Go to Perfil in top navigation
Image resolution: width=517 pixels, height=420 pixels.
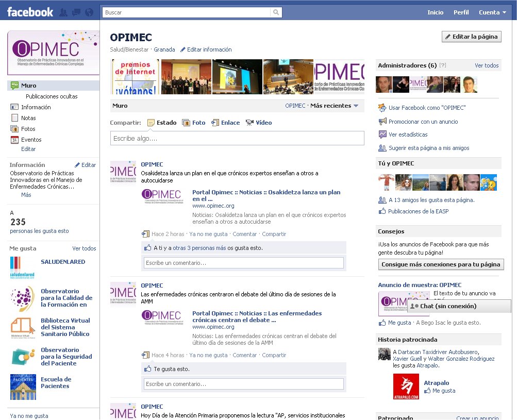coord(461,12)
